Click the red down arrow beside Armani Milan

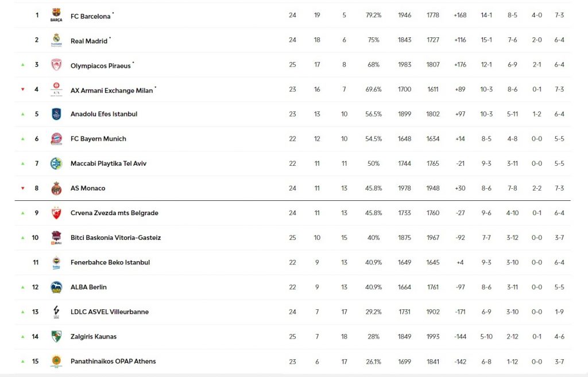[x=23, y=89]
